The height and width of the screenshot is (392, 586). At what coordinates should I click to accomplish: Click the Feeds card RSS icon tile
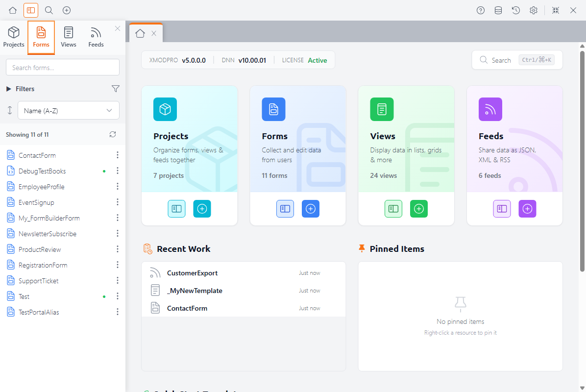point(490,109)
